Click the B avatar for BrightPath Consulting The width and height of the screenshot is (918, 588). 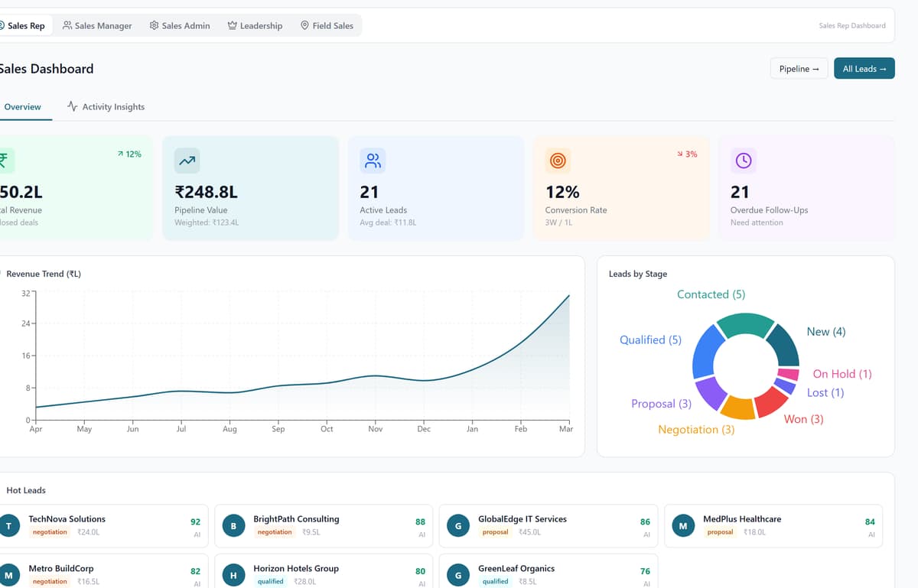click(x=233, y=526)
